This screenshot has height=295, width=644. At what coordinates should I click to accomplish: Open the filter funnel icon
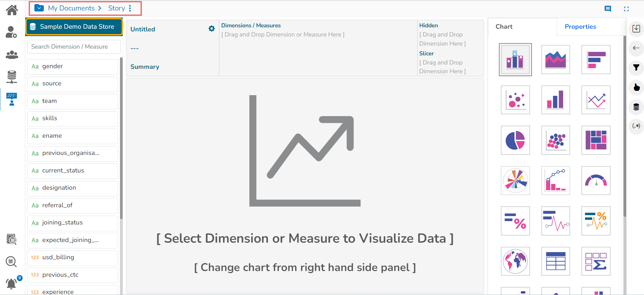click(636, 68)
